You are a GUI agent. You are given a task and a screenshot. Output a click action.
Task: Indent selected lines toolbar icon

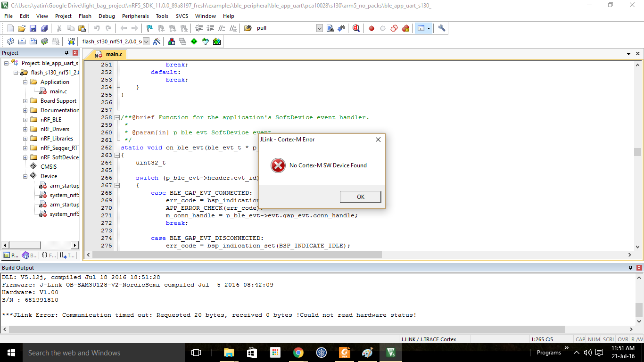coord(199,28)
